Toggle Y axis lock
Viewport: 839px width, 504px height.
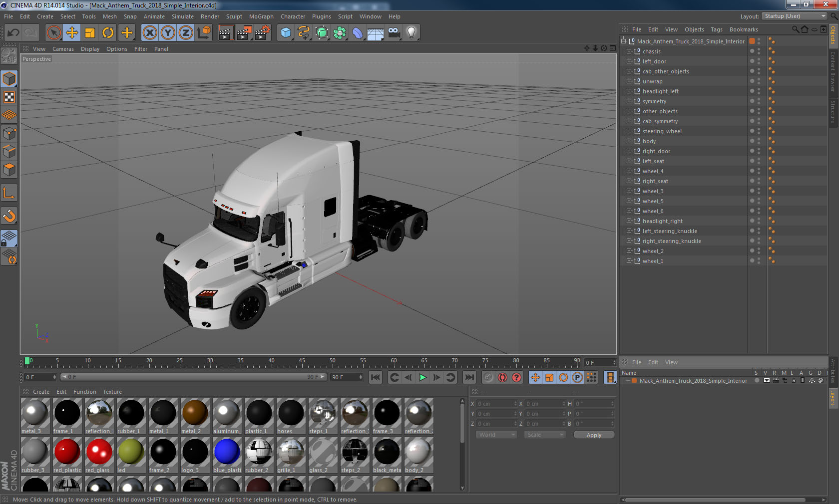[168, 33]
